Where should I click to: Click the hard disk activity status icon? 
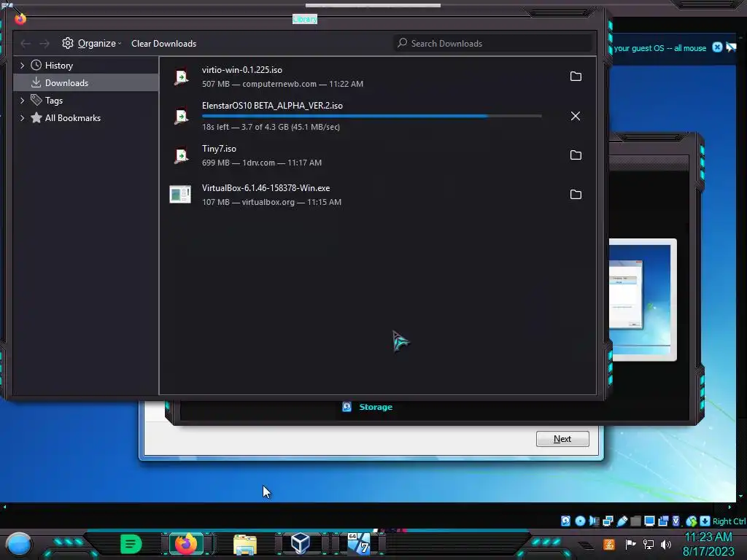(x=565, y=521)
